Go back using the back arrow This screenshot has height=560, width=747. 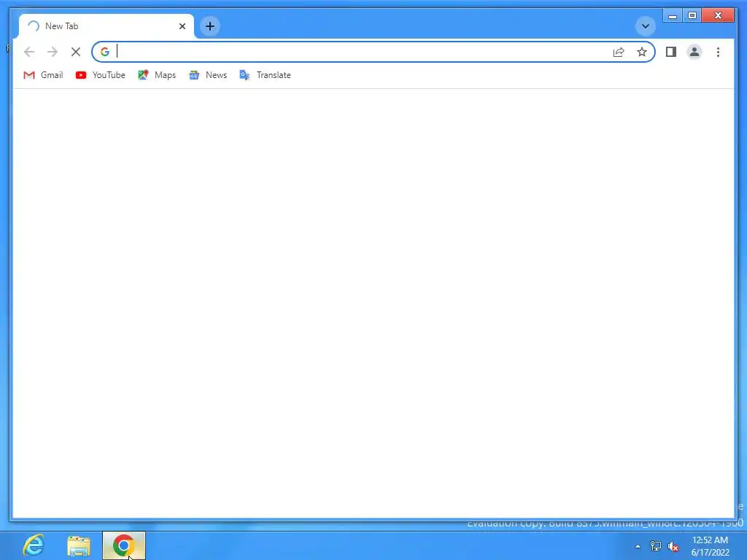(29, 52)
